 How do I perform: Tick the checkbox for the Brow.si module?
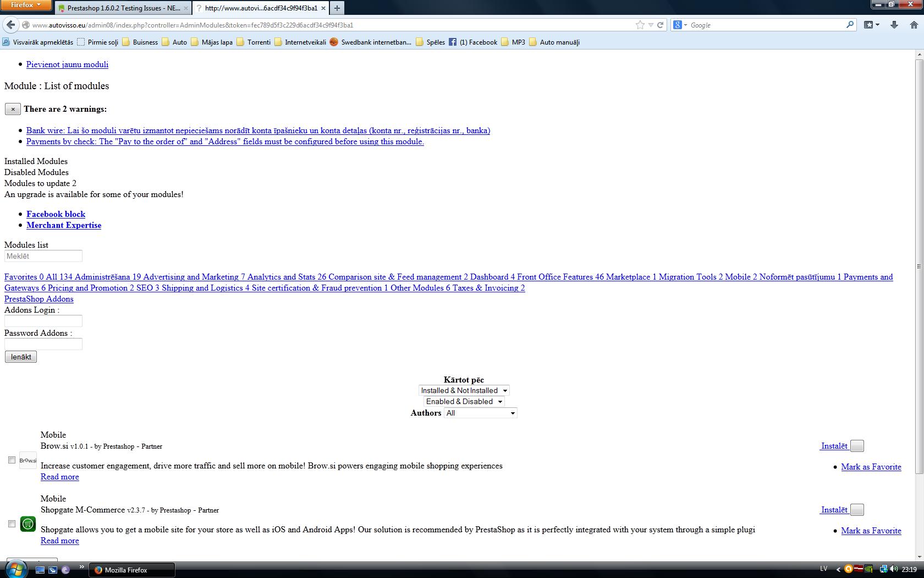point(12,460)
